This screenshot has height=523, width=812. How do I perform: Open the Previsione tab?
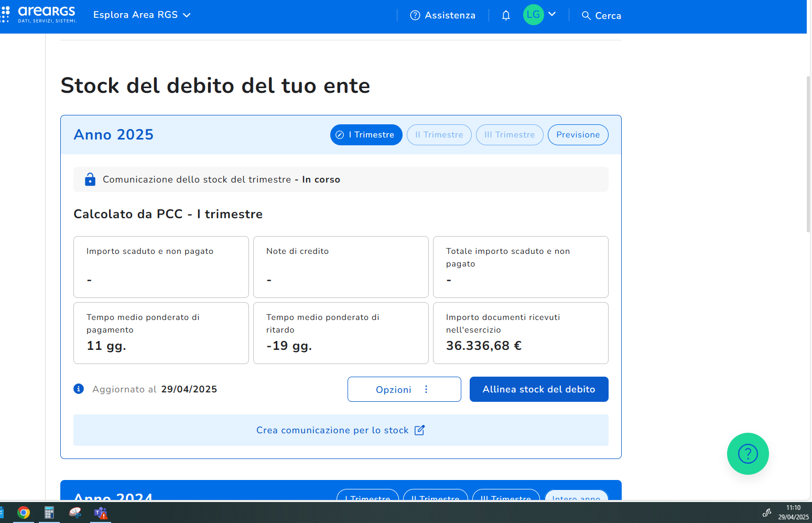click(578, 135)
